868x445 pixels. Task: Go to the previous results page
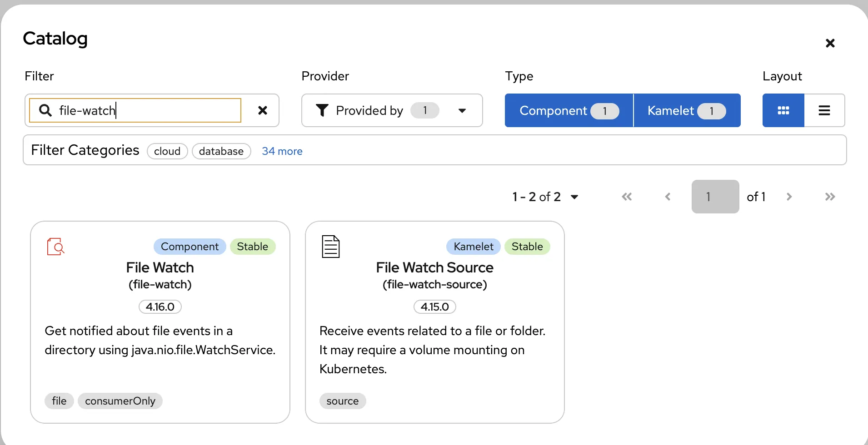tap(667, 197)
